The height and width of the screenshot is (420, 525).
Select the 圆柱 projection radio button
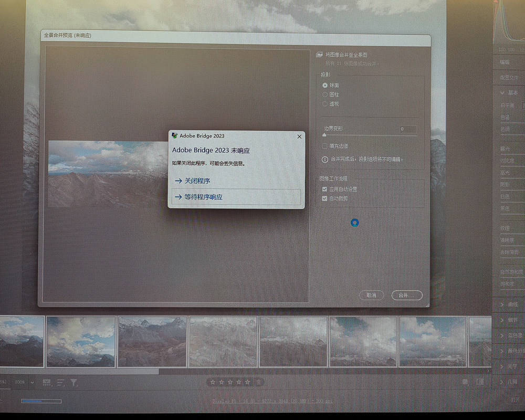point(325,95)
